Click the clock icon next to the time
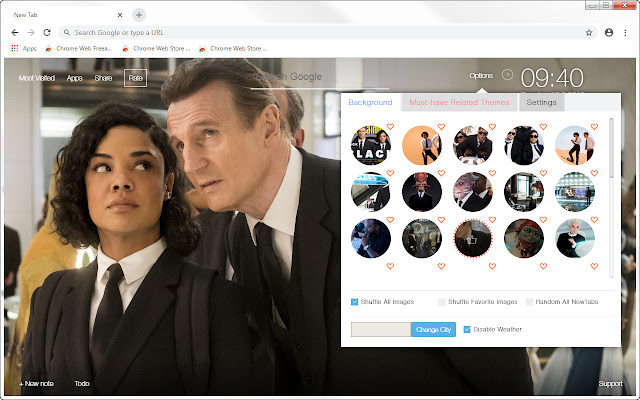Image resolution: width=640 pixels, height=400 pixels. coord(507,75)
